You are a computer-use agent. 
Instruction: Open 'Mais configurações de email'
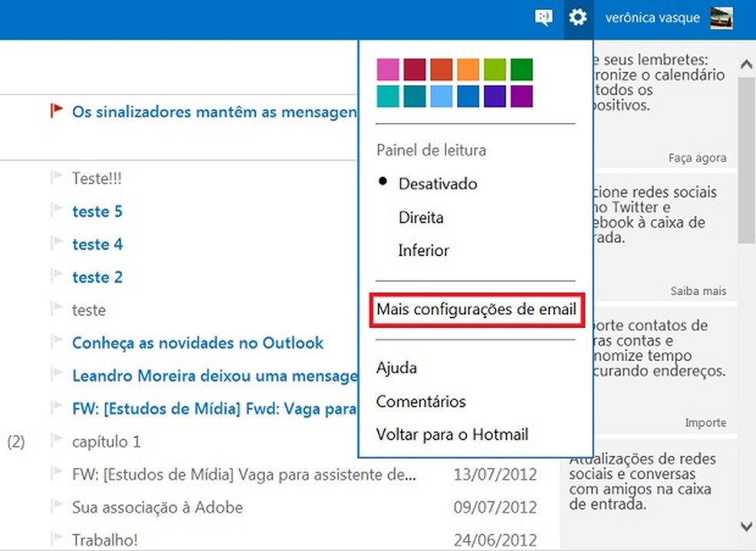(x=476, y=310)
